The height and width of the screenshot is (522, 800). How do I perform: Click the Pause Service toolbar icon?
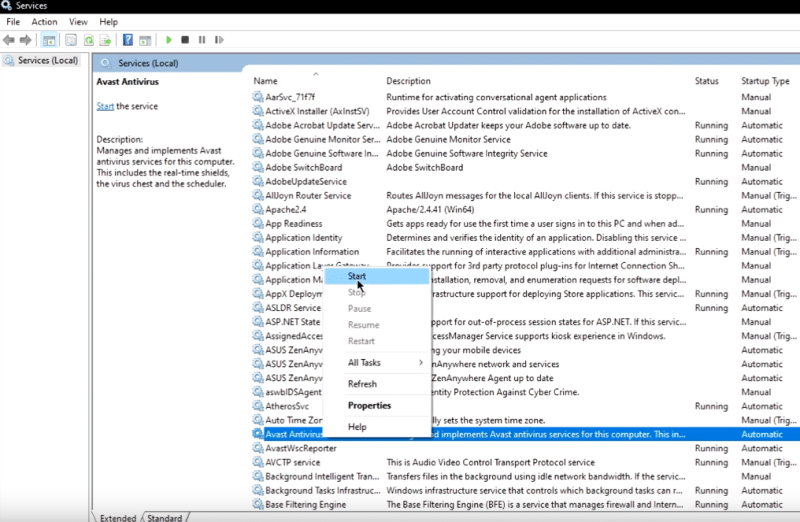tap(202, 40)
